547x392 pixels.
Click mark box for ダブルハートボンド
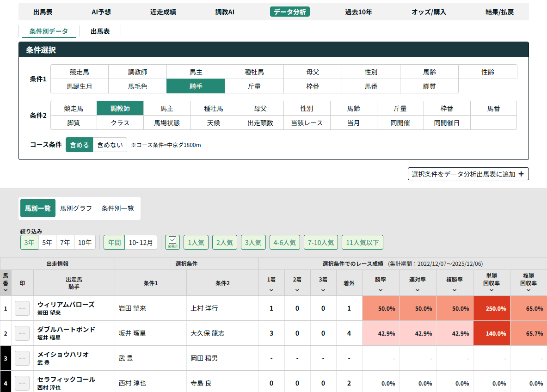click(22, 333)
